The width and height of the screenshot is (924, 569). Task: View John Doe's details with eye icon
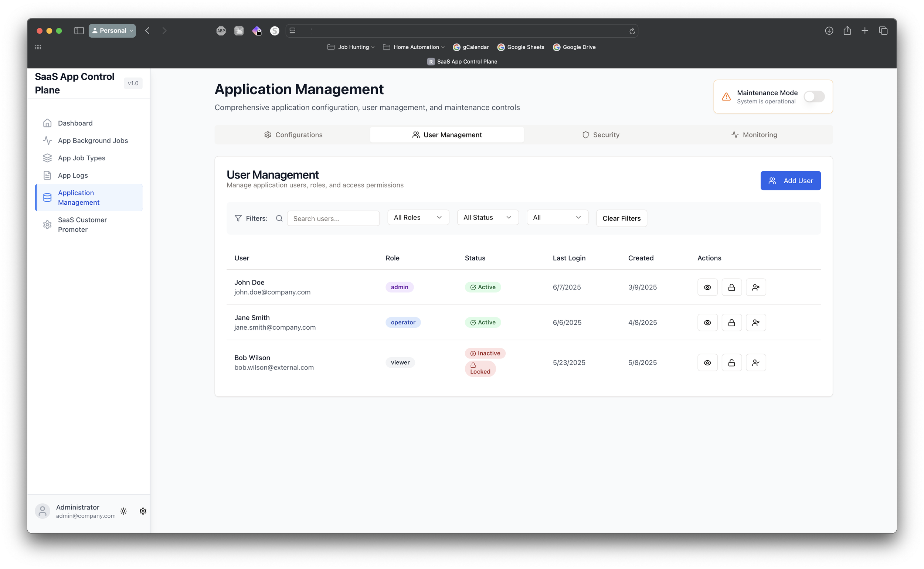(x=707, y=287)
